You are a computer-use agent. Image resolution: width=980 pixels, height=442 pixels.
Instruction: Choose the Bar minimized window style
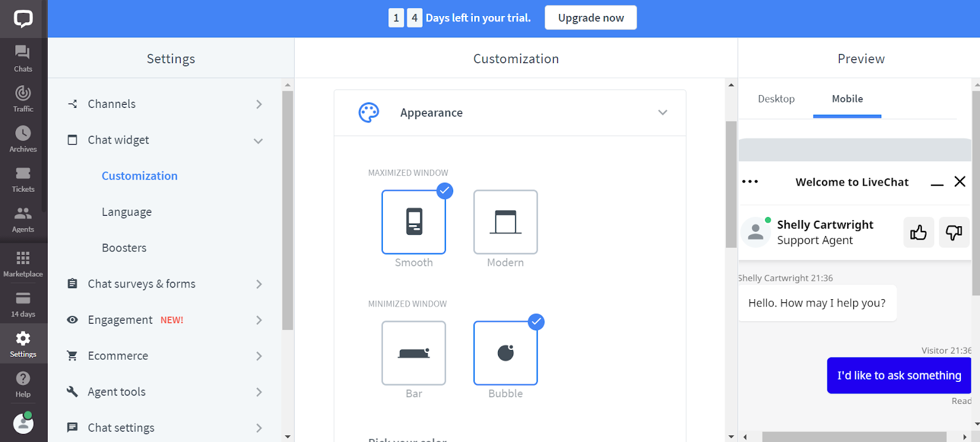[413, 353]
